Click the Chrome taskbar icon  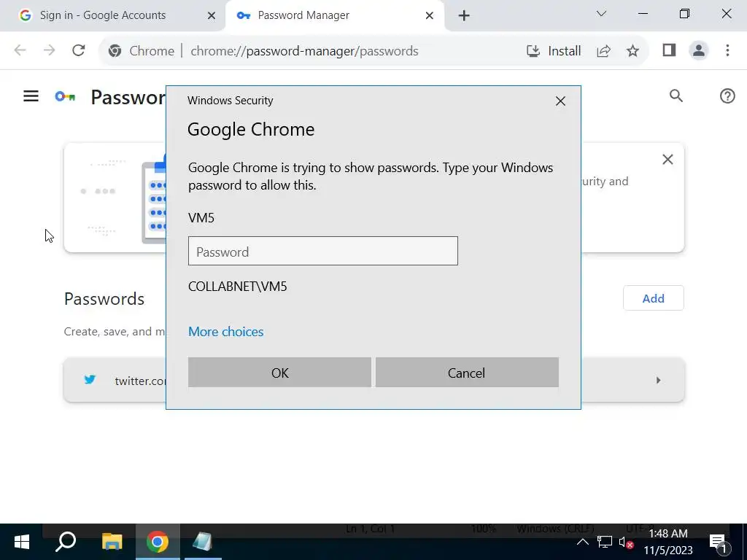[158, 542]
